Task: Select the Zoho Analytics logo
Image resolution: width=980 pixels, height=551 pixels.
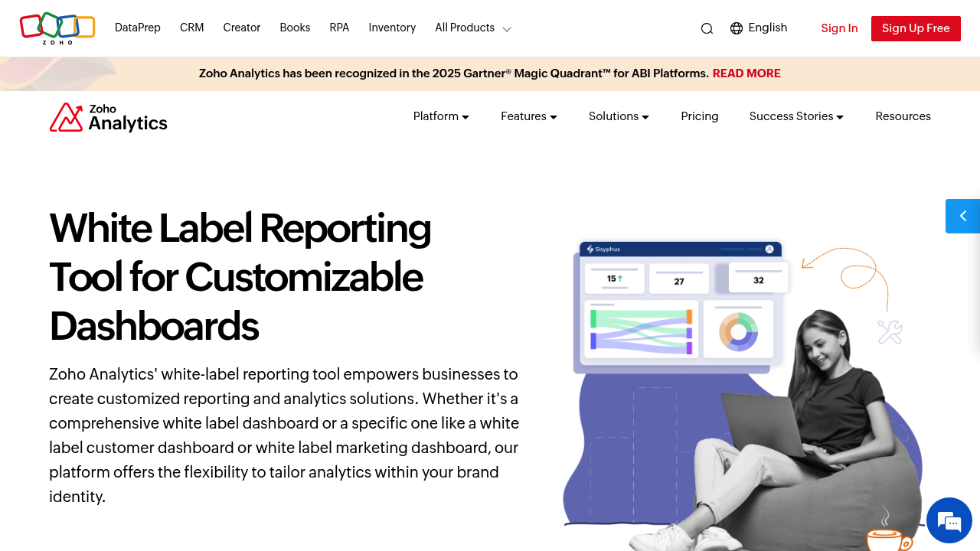Action: tap(108, 116)
